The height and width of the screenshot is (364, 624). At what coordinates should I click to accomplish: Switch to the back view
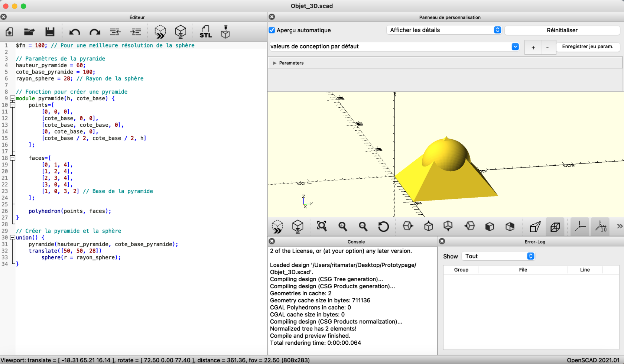510,227
